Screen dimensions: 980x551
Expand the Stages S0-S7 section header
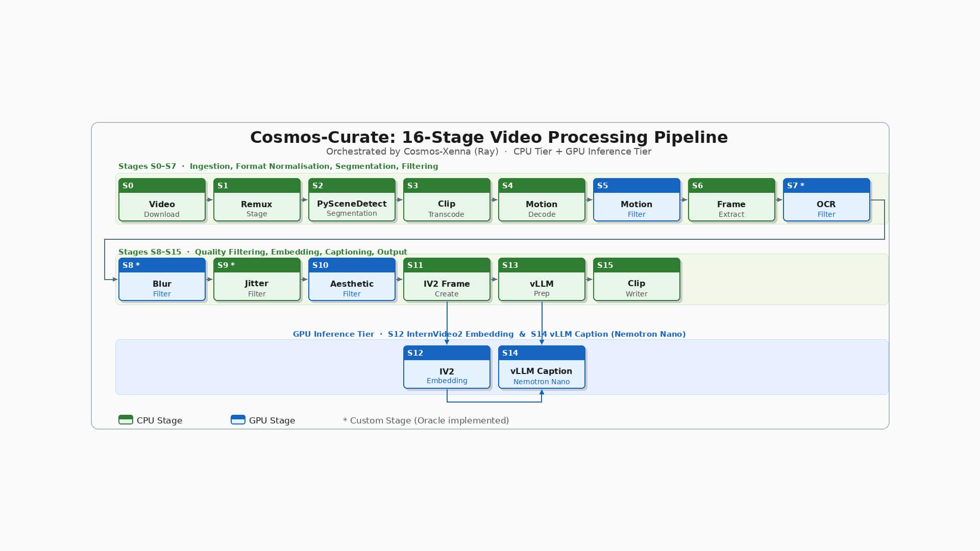(x=278, y=166)
